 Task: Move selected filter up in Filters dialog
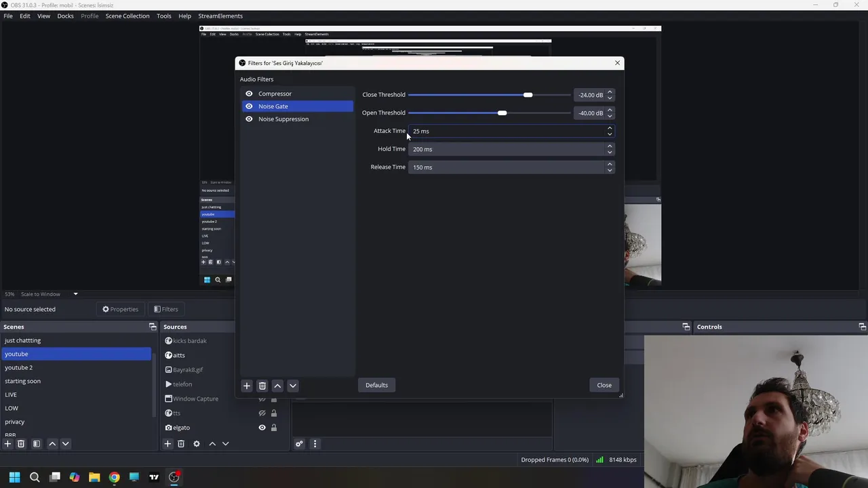(x=277, y=386)
